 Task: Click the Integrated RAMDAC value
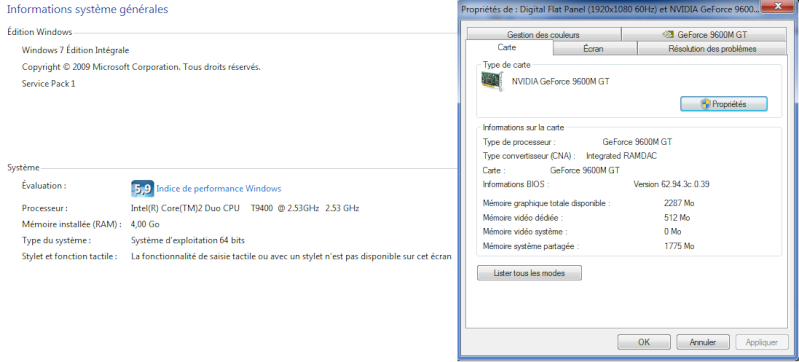click(x=622, y=156)
